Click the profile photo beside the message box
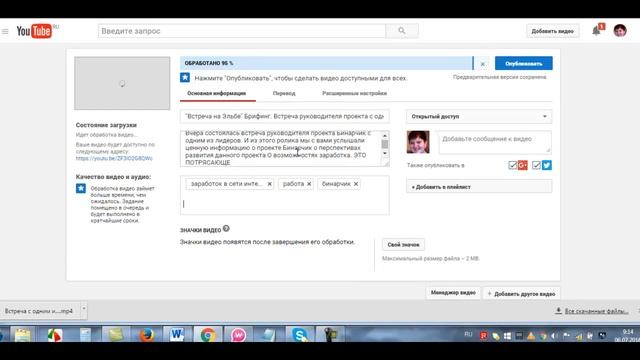 pos(418,142)
